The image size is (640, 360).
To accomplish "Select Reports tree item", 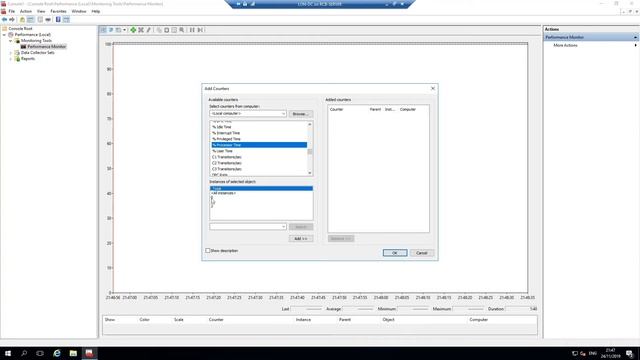I will click(x=28, y=59).
